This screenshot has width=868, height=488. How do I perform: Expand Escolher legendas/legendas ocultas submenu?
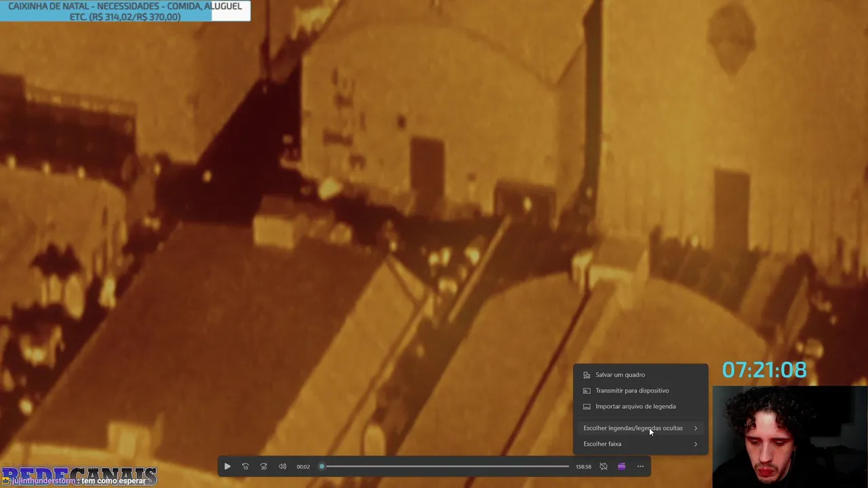[641, 428]
